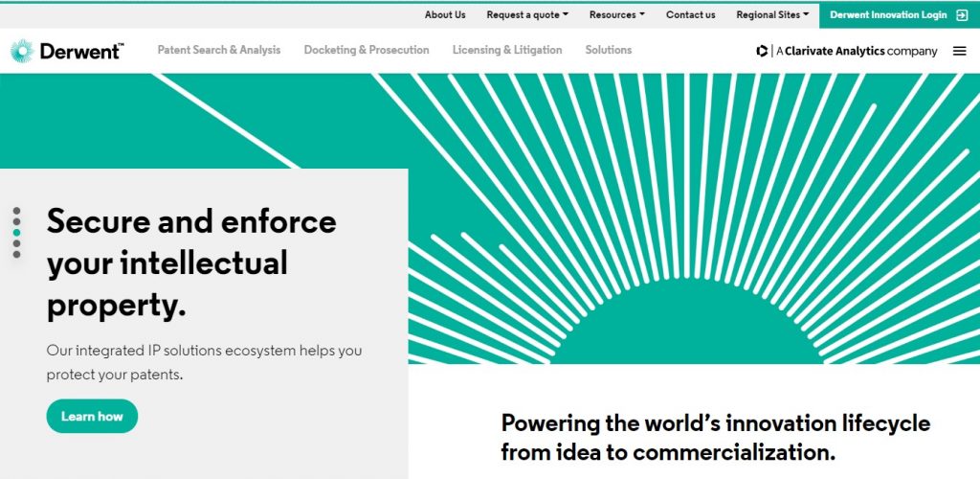Select the last carousel dot
The width and height of the screenshot is (980, 479).
coord(16,254)
